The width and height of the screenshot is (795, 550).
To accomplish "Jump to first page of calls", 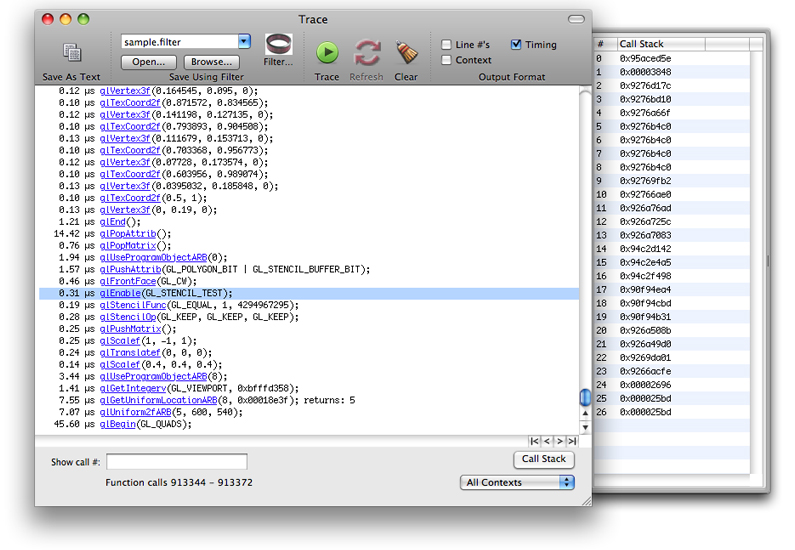I will coord(535,441).
